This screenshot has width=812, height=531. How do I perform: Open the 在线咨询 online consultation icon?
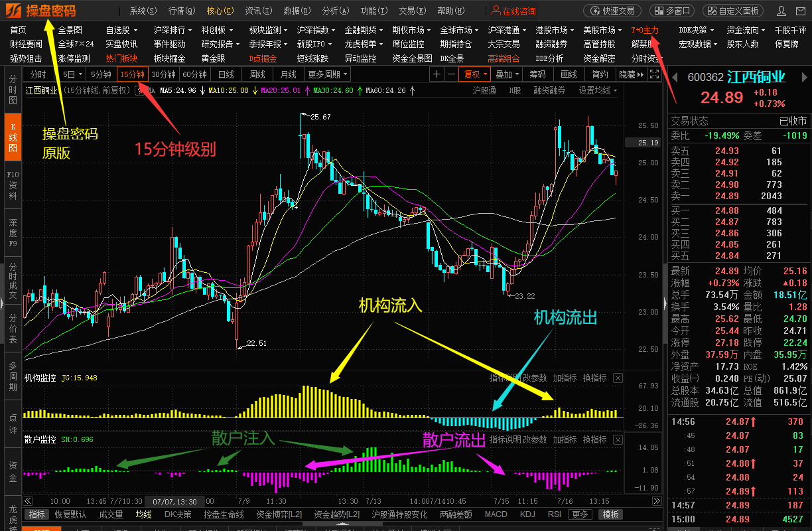click(x=514, y=11)
